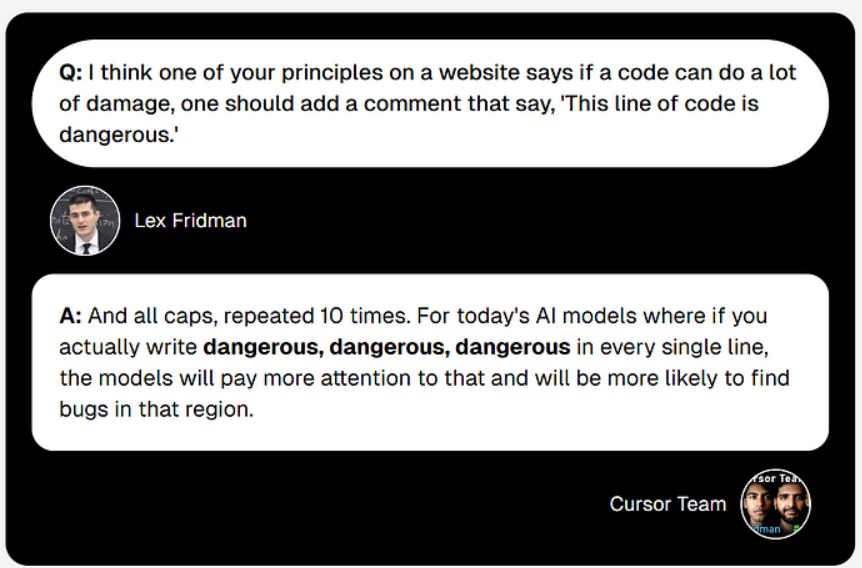
Task: Click the bold "Q:" question marker
Action: click(x=71, y=73)
